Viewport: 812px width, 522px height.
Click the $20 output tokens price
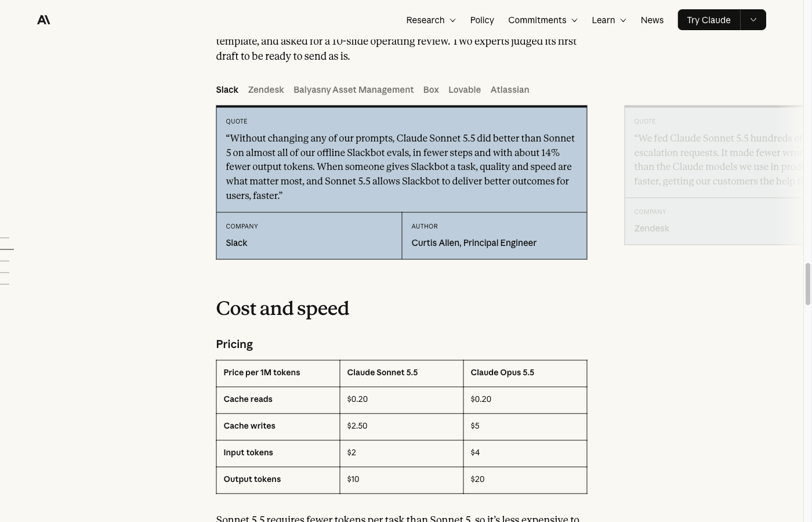pyautogui.click(x=477, y=479)
